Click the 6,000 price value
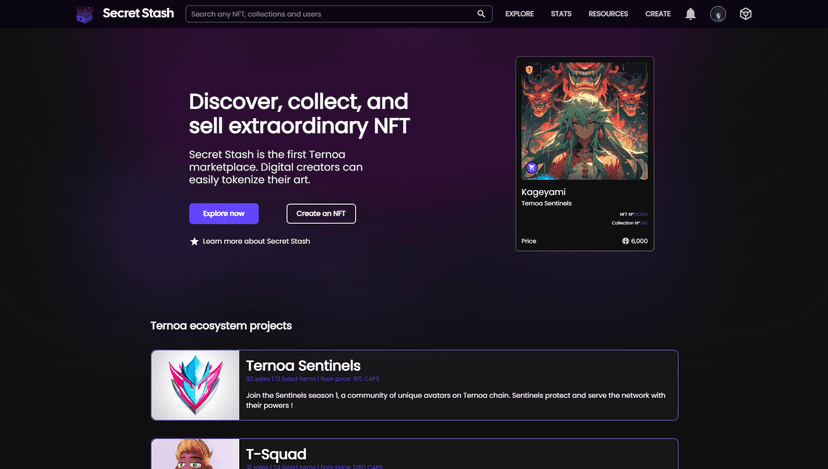Image resolution: width=828 pixels, height=469 pixels. (x=639, y=241)
